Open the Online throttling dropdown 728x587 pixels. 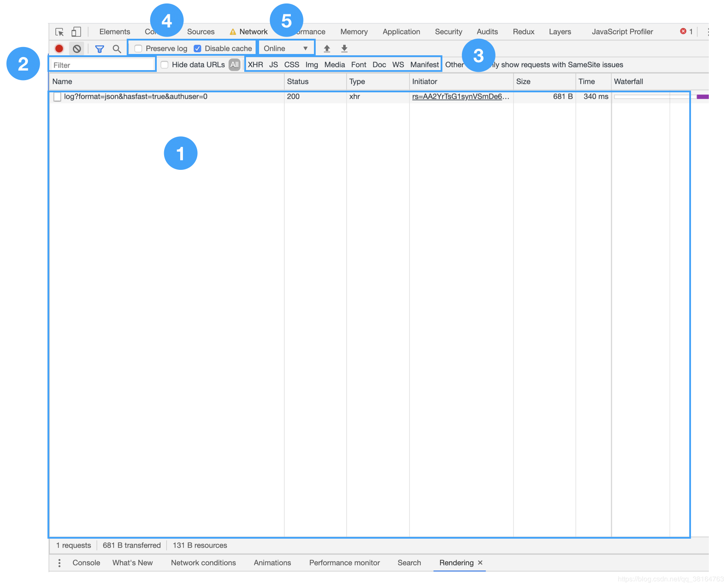click(286, 48)
